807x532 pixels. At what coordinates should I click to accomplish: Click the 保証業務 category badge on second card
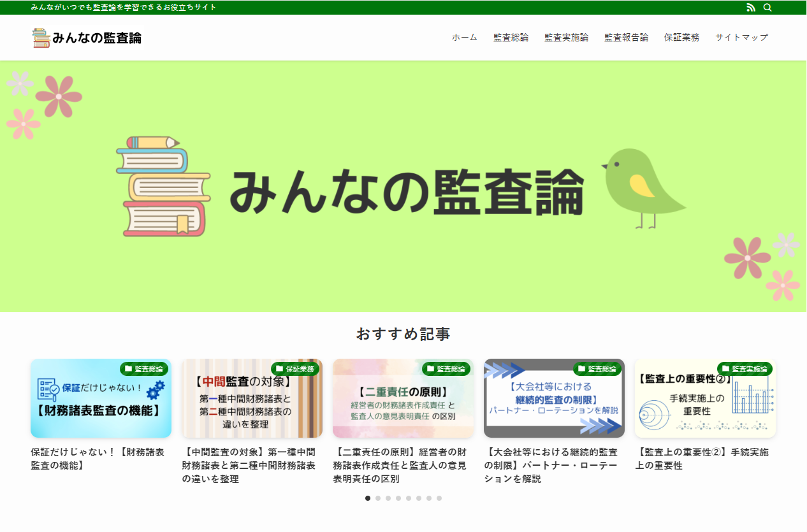(x=294, y=369)
